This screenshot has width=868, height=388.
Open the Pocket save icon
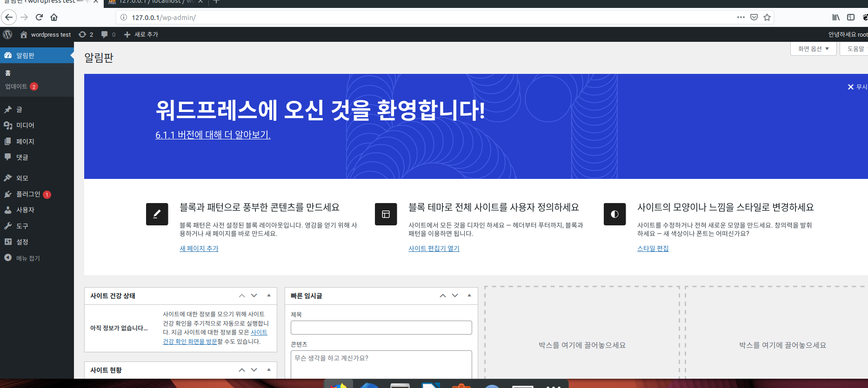click(754, 17)
